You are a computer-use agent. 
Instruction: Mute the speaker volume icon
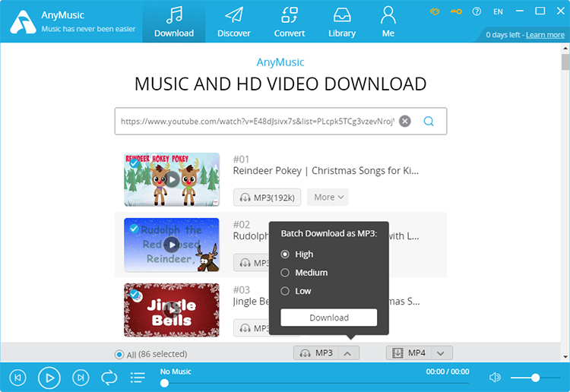495,378
